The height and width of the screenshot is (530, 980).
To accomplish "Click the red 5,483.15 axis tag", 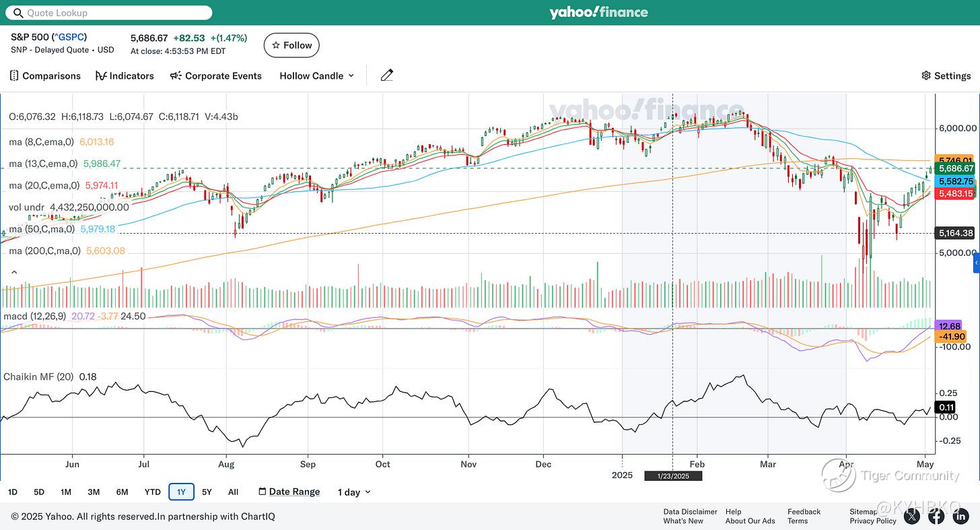I will point(954,193).
